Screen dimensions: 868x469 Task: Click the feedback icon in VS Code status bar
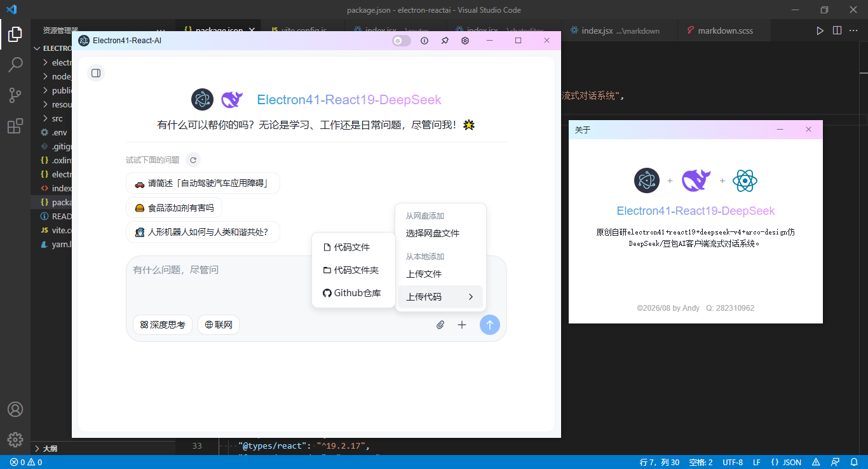[836, 462]
